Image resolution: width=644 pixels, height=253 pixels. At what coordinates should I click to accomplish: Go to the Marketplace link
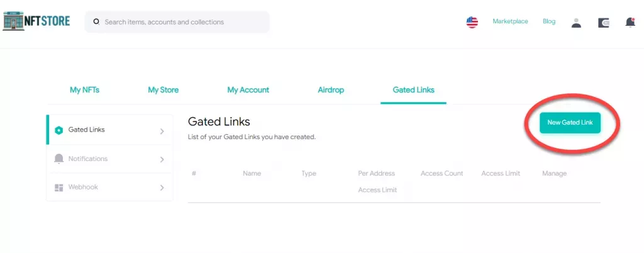pos(510,21)
